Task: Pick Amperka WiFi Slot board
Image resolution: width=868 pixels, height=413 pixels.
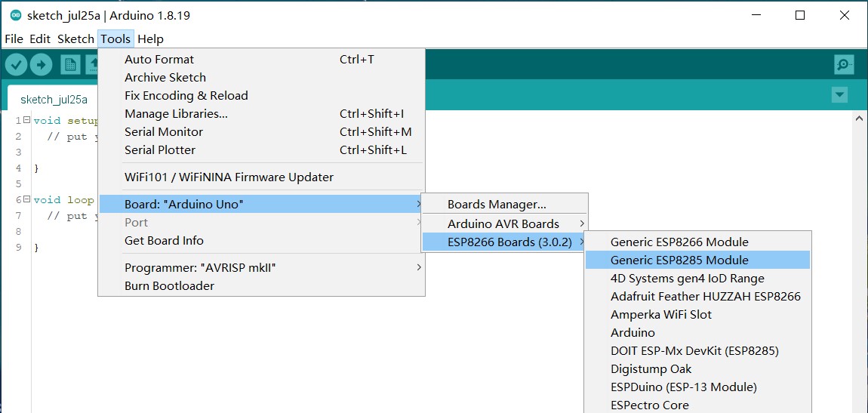Action: [x=697, y=314]
